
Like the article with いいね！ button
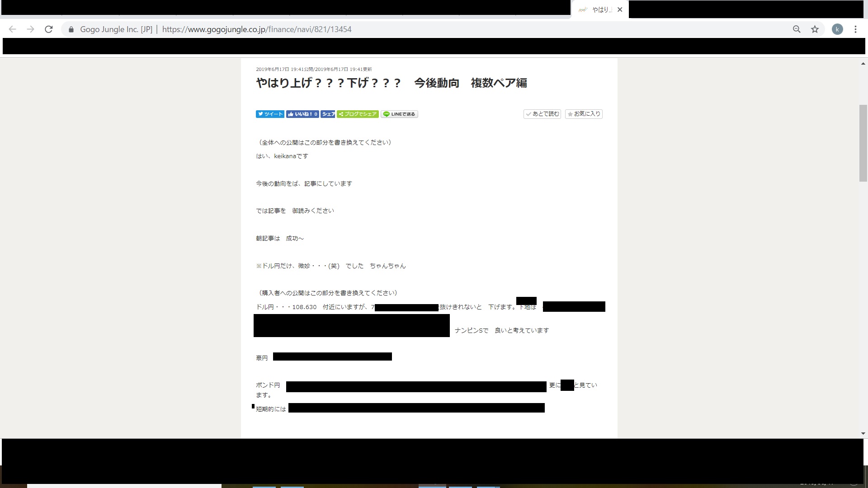pyautogui.click(x=302, y=114)
